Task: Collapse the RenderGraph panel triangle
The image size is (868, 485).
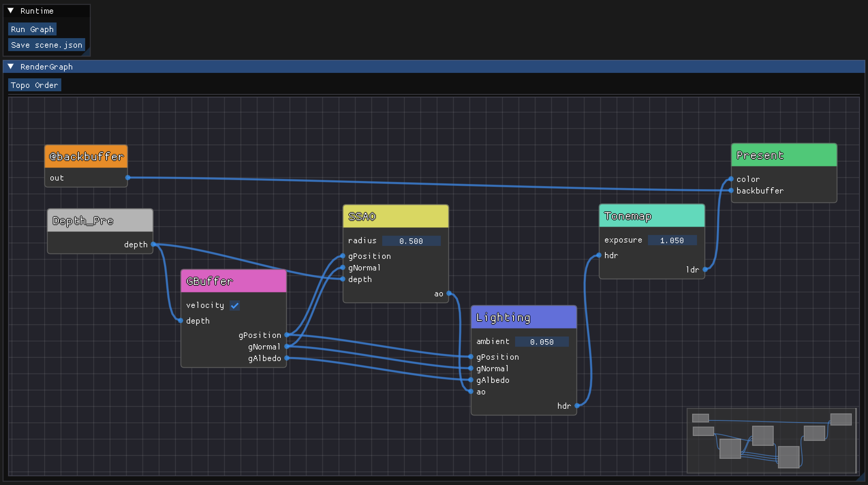Action: (11, 67)
